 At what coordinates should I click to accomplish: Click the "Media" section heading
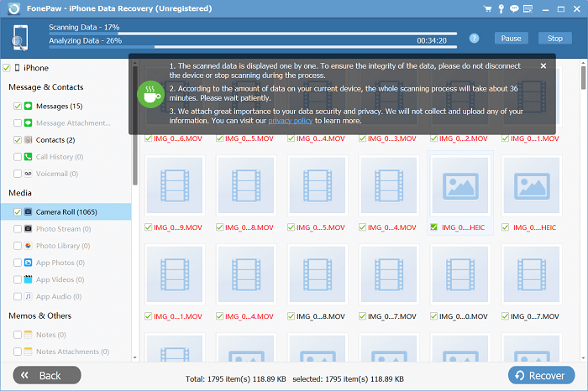(x=20, y=193)
